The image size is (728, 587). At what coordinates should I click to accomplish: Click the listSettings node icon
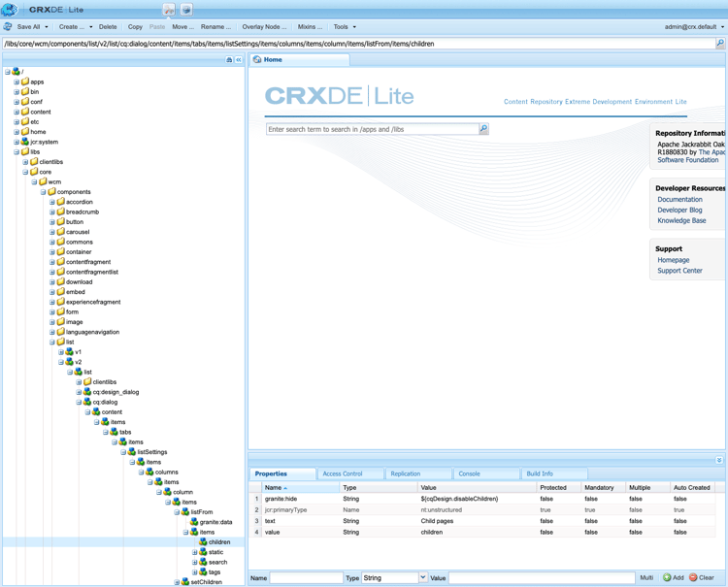(132, 451)
